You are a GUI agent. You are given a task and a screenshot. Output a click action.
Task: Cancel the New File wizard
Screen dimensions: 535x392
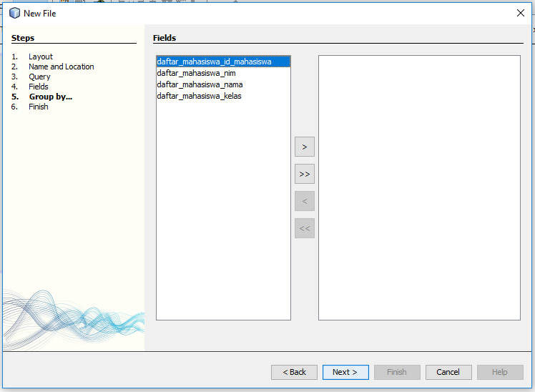pyautogui.click(x=448, y=372)
